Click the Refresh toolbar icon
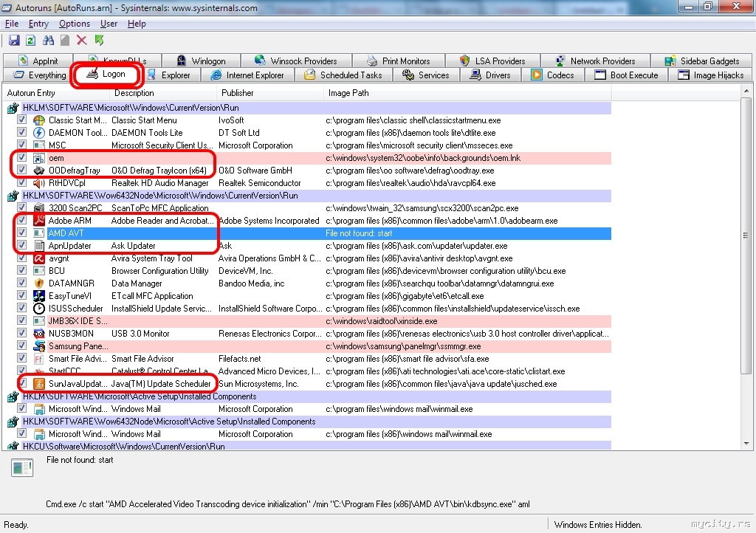756x533 pixels. (31, 41)
